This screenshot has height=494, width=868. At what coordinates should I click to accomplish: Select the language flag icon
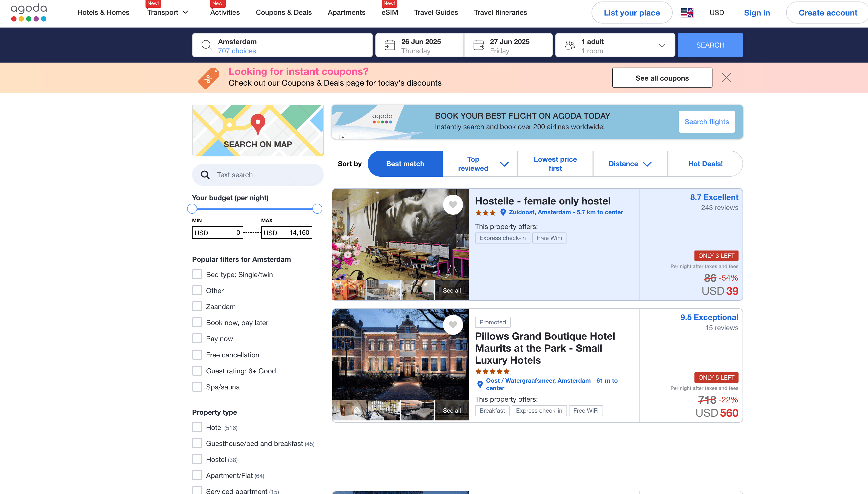click(x=687, y=13)
